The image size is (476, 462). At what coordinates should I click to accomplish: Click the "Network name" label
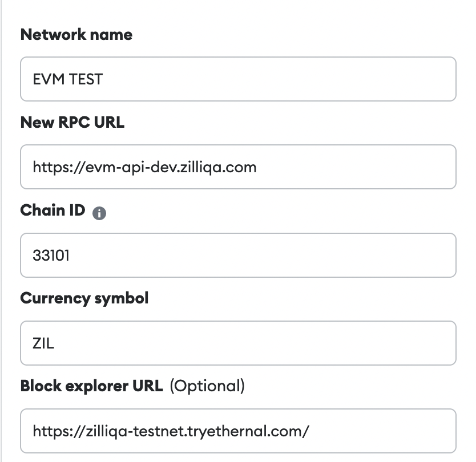point(76,35)
